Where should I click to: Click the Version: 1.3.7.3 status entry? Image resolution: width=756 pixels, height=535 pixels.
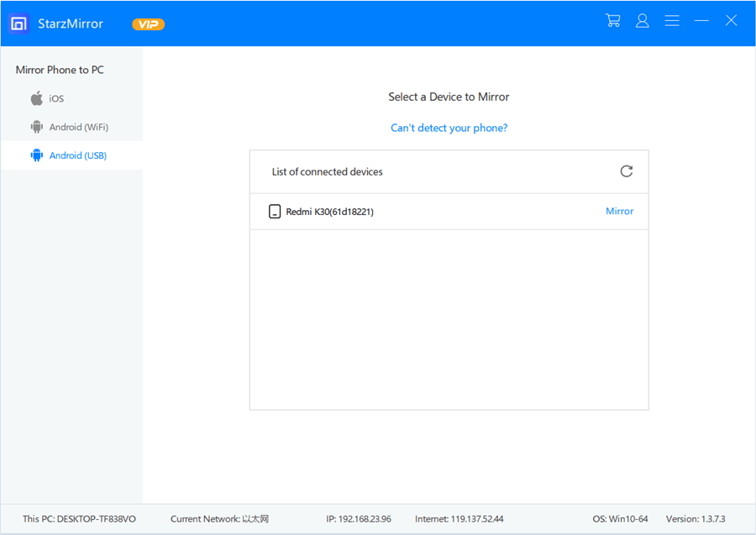696,519
